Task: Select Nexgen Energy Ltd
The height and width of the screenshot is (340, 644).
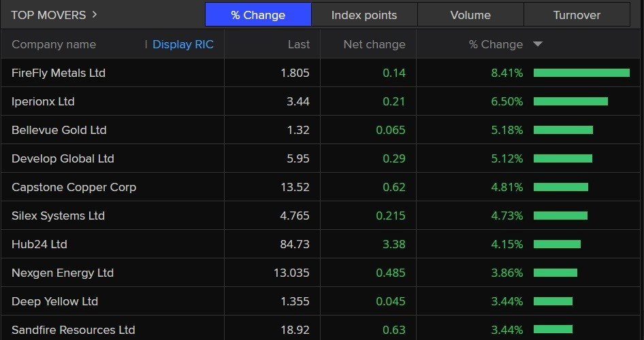Action: point(63,273)
